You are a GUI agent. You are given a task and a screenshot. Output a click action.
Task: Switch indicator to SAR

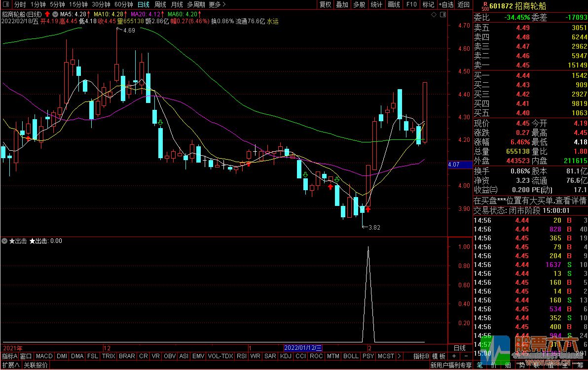click(270, 356)
